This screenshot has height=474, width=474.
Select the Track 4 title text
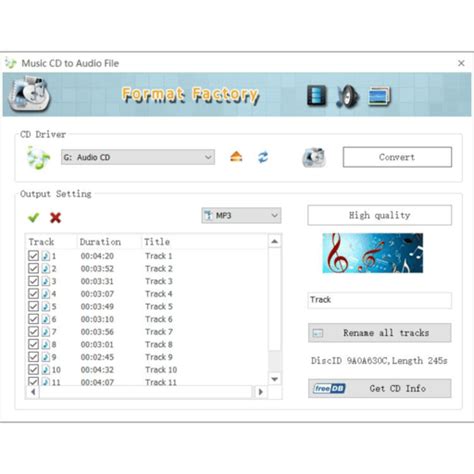point(159,294)
